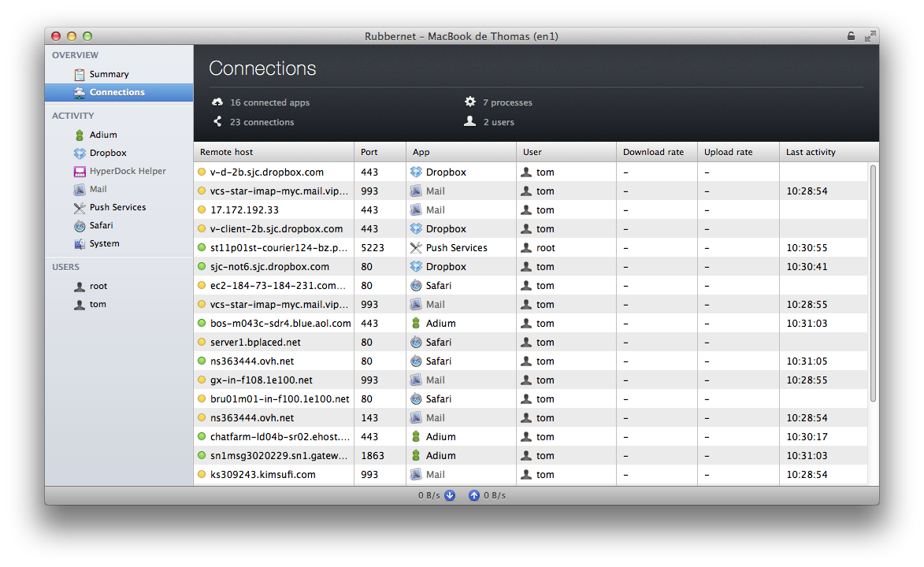924x567 pixels.
Task: Select root in the Users sidebar
Action: (x=98, y=287)
